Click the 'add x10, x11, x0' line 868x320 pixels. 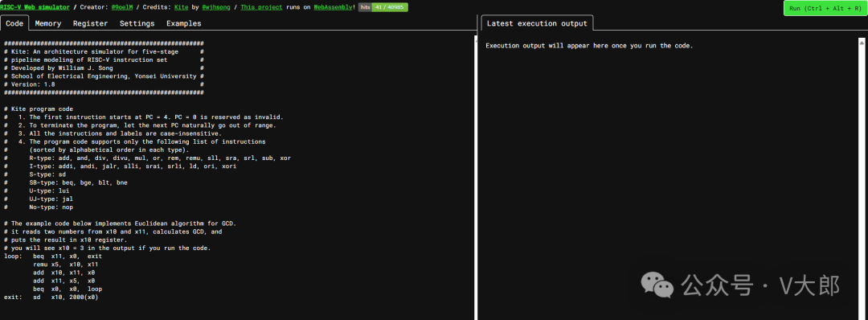tap(64, 273)
